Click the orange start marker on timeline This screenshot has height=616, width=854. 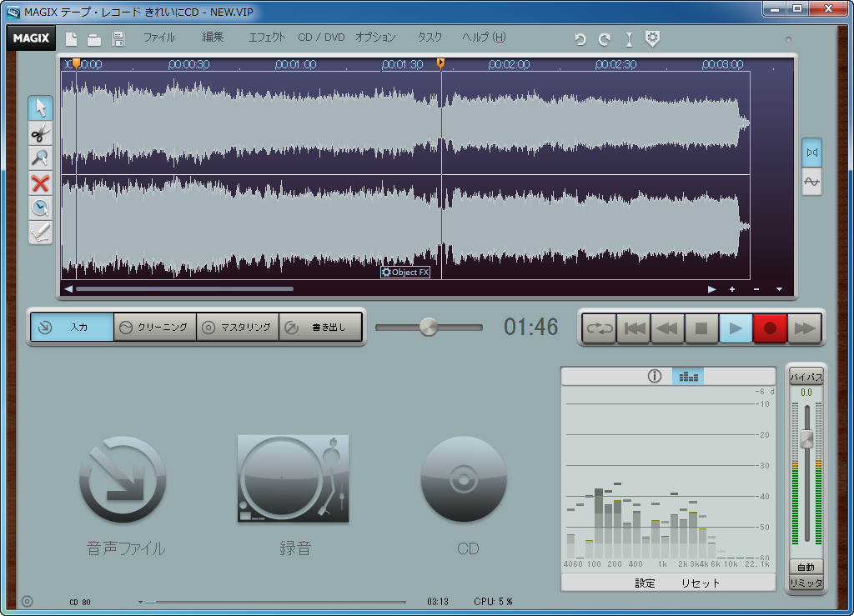click(x=76, y=63)
